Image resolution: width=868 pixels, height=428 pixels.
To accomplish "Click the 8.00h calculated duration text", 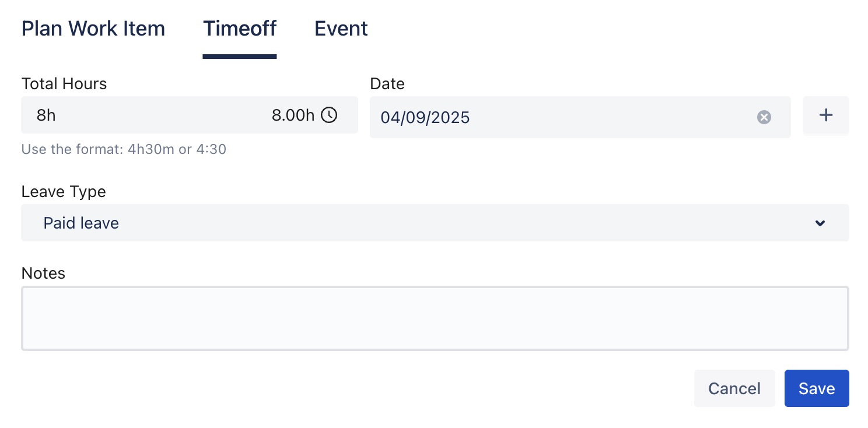I will coord(293,115).
